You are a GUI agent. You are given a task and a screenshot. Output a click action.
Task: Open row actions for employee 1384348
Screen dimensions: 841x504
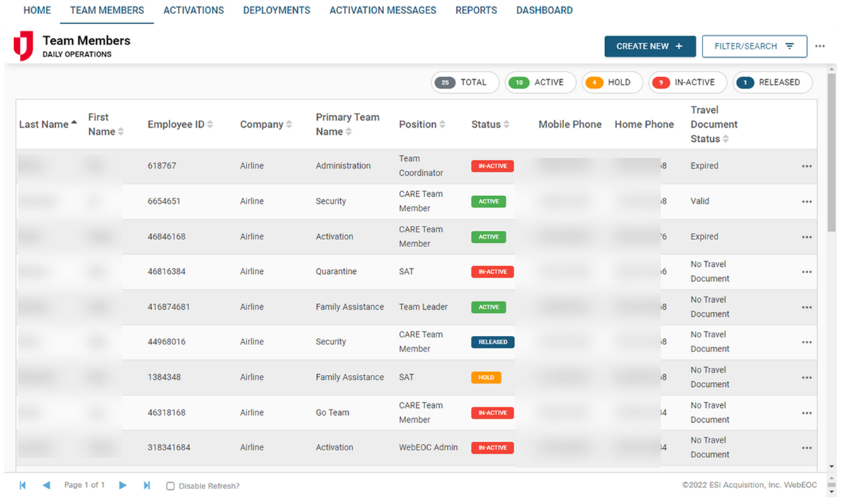pos(806,378)
